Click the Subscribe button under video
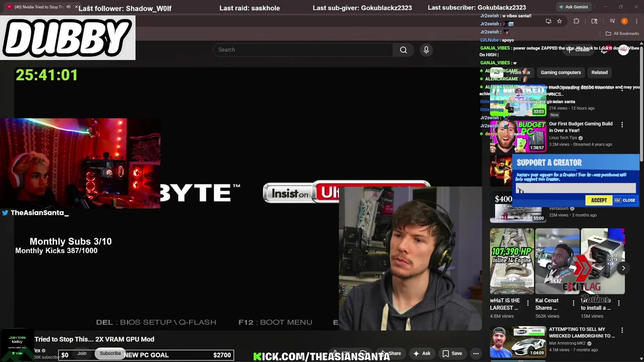 [110, 353]
